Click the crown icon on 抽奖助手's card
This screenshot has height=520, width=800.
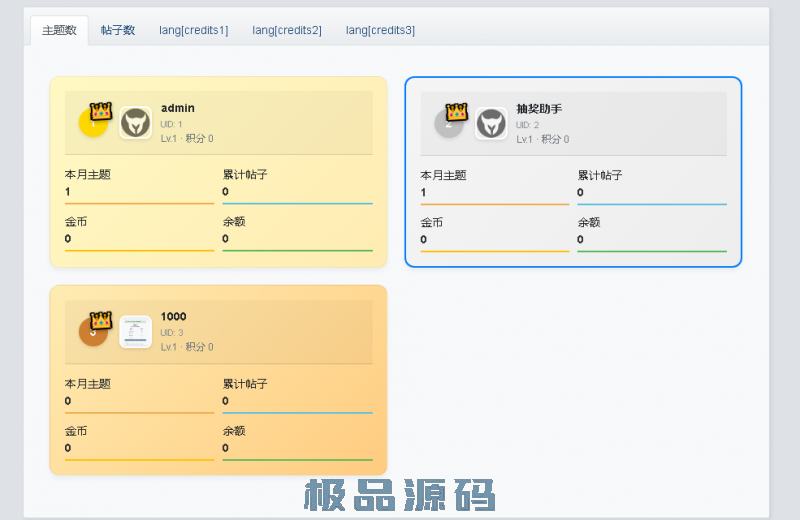tap(457, 111)
